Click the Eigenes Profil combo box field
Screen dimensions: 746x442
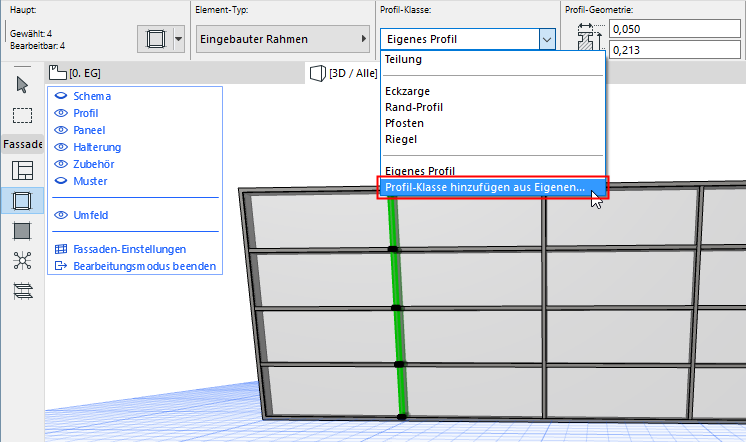coord(460,39)
